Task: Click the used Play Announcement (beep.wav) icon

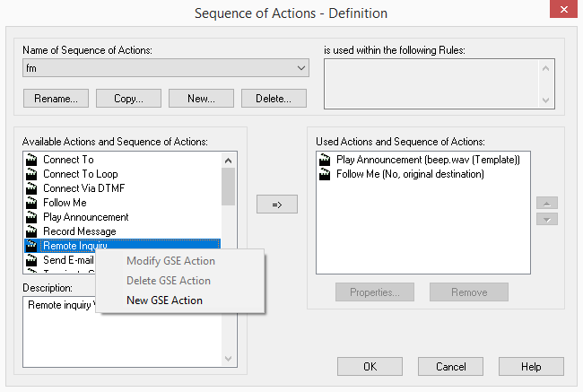Action: [325, 160]
